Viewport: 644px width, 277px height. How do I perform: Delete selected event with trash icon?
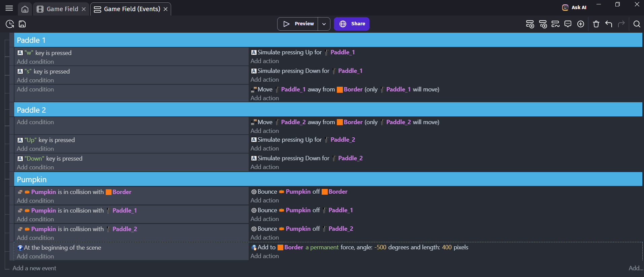coord(596,24)
